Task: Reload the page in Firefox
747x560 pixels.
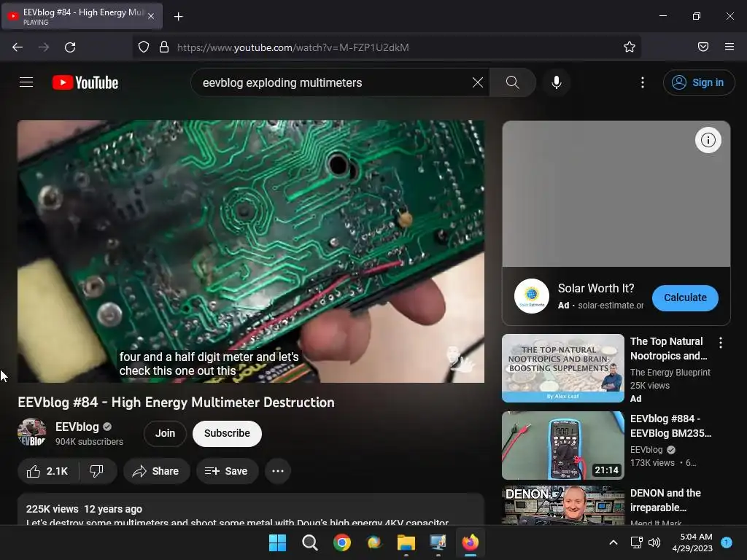Action: coord(70,47)
